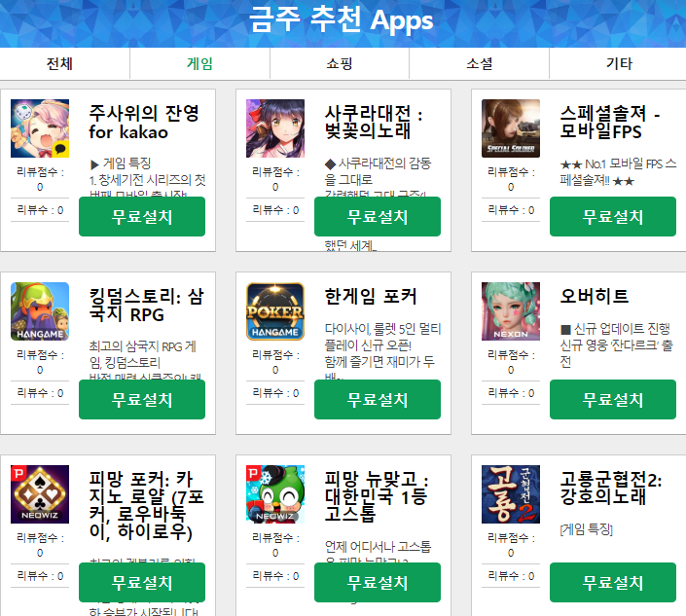Install 오버히트 using 무료설치 button
This screenshot has height=616, width=686.
(612, 399)
